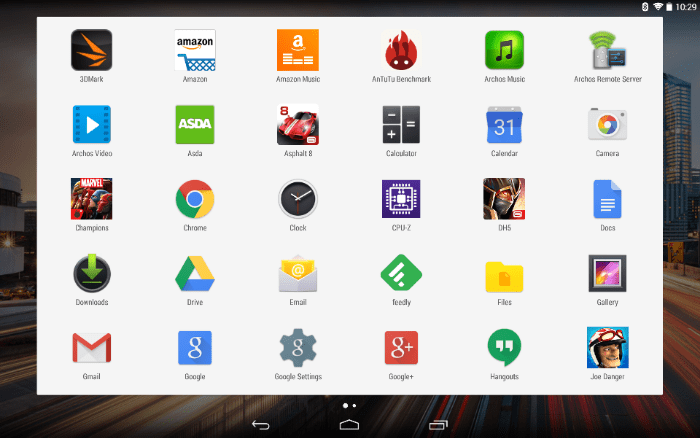
Task: Launch the Joe Danger game
Action: [608, 348]
